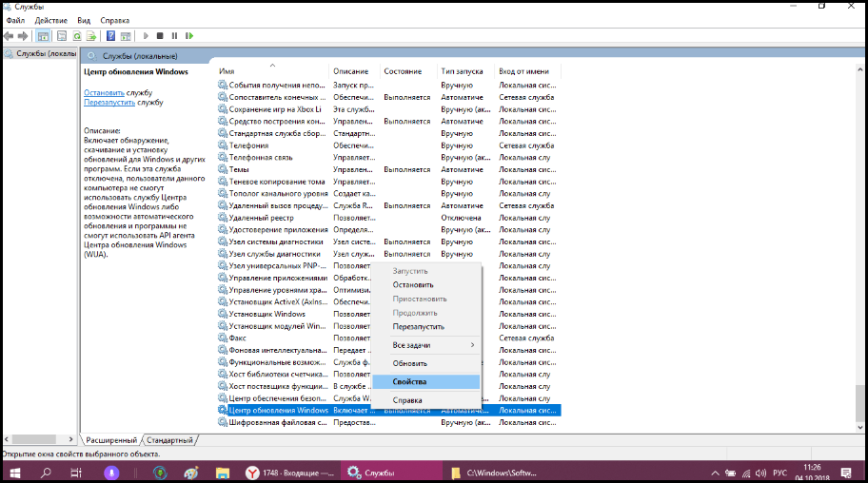Viewport: 868px width, 483px height.
Task: Click the vertical scrollbar up arrow
Action: click(x=859, y=69)
